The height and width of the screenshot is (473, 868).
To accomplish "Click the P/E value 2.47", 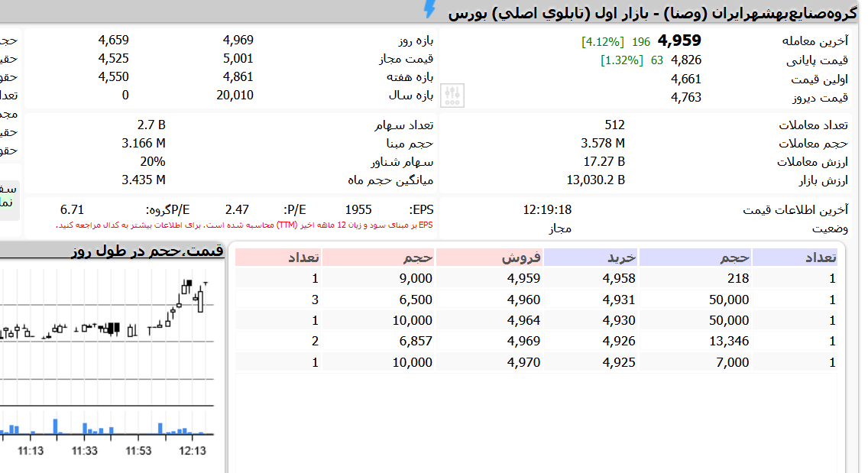I will point(237,210).
